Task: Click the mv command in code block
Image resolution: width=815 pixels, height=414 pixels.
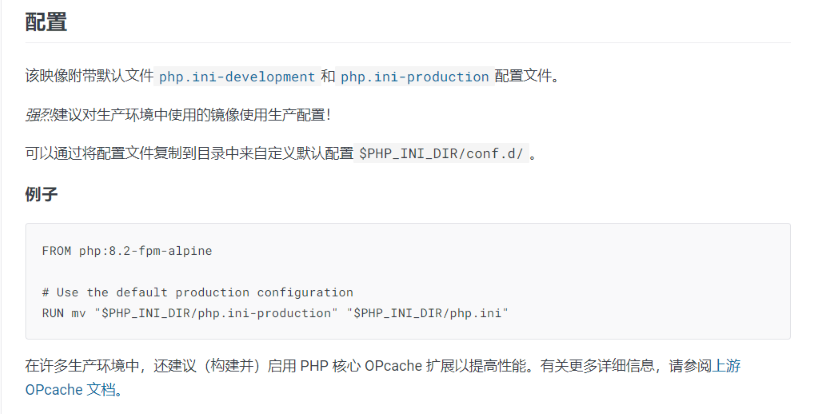Action: tap(79, 313)
